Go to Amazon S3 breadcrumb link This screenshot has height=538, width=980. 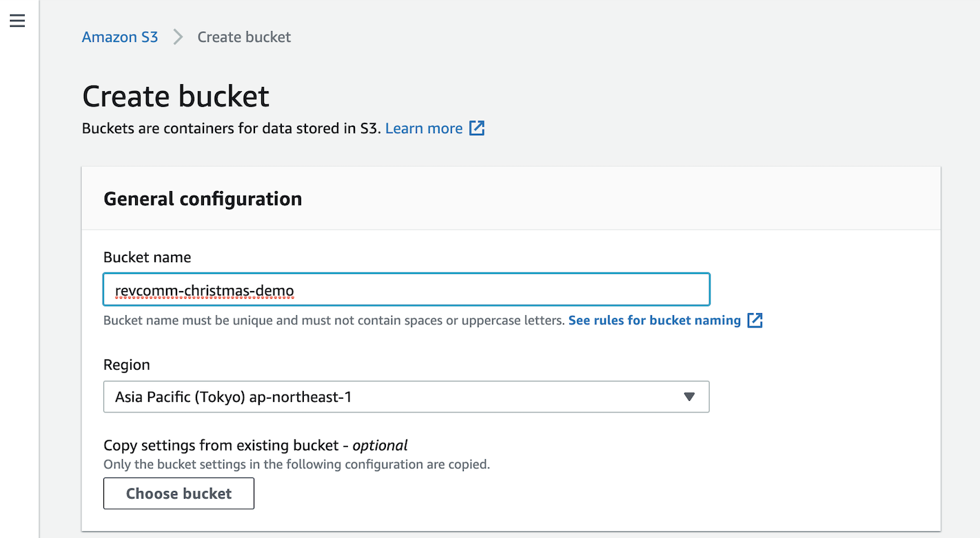pos(120,37)
